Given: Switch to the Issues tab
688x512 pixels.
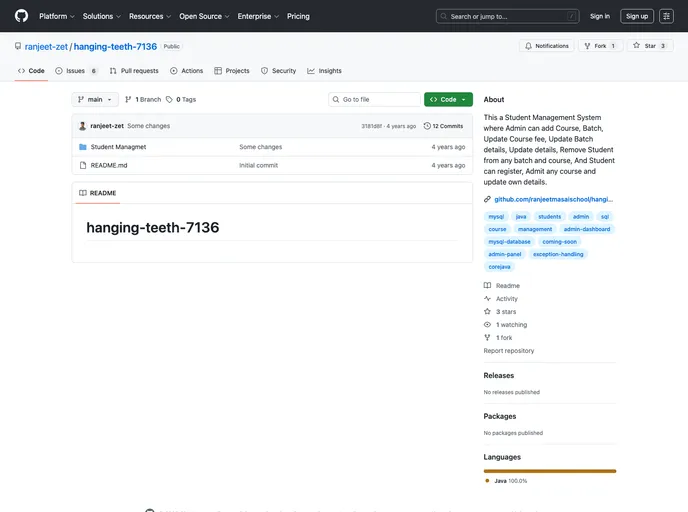Looking at the screenshot, I should point(77,71).
